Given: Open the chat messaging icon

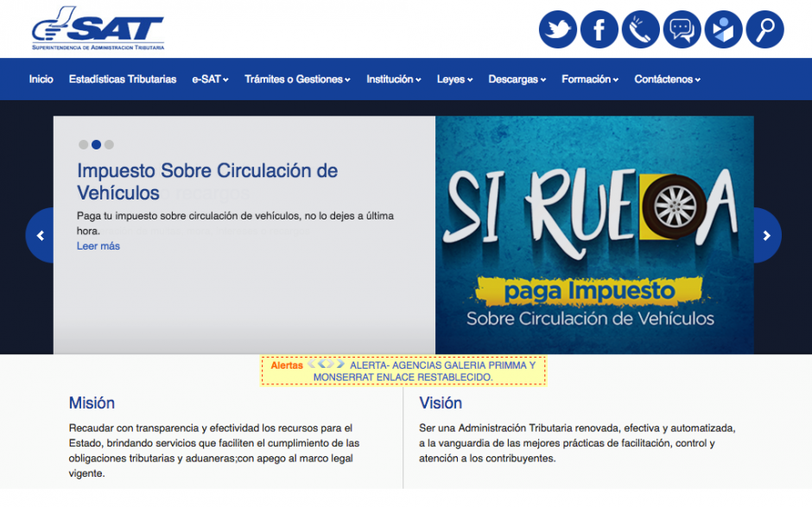Looking at the screenshot, I should [682, 29].
